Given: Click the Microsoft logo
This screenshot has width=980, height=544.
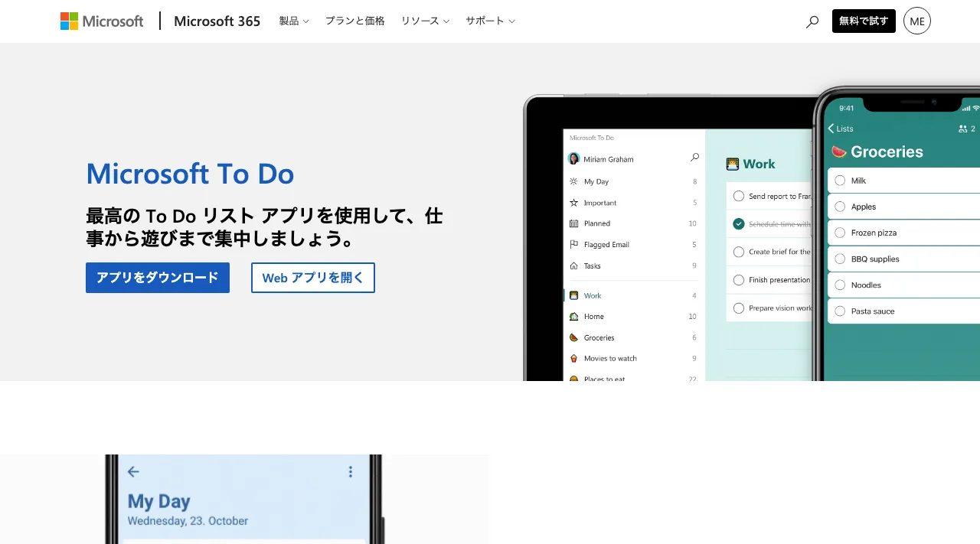Looking at the screenshot, I should point(102,21).
